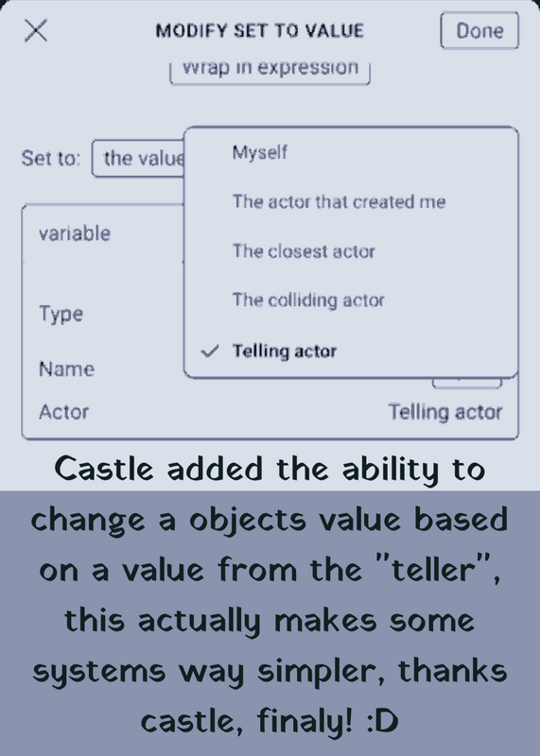The image size is (540, 756).
Task: Open the Set to value dropdown
Action: pos(138,158)
